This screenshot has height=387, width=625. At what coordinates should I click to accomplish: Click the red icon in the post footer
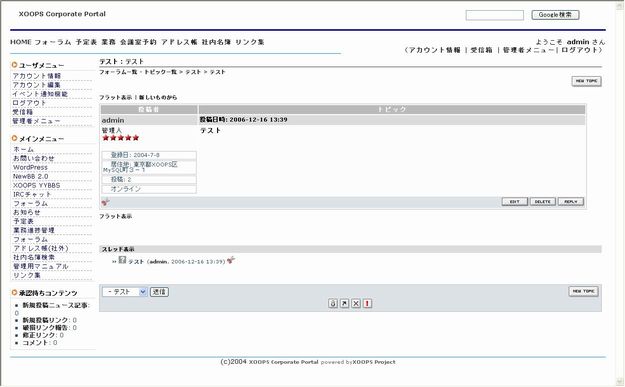tap(106, 202)
